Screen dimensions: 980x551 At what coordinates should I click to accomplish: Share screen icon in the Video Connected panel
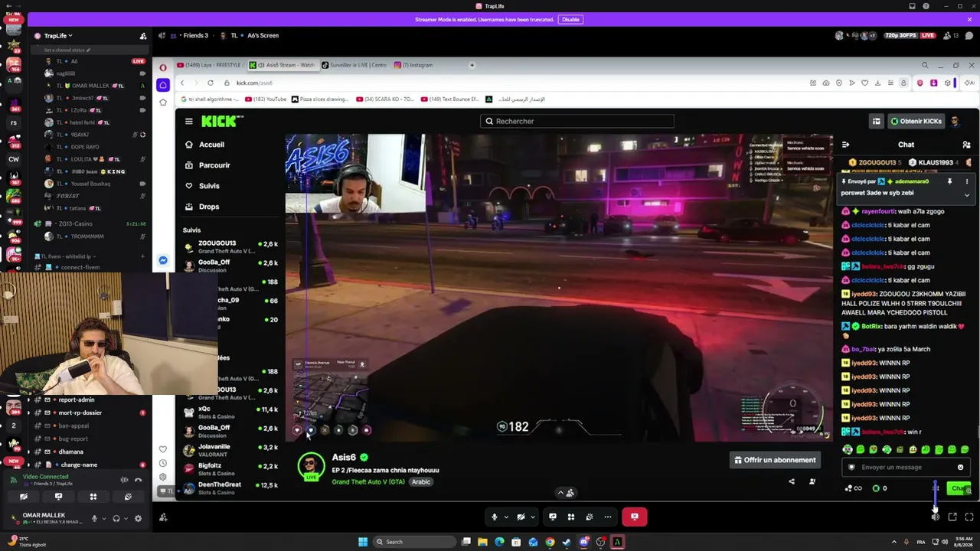[58, 497]
